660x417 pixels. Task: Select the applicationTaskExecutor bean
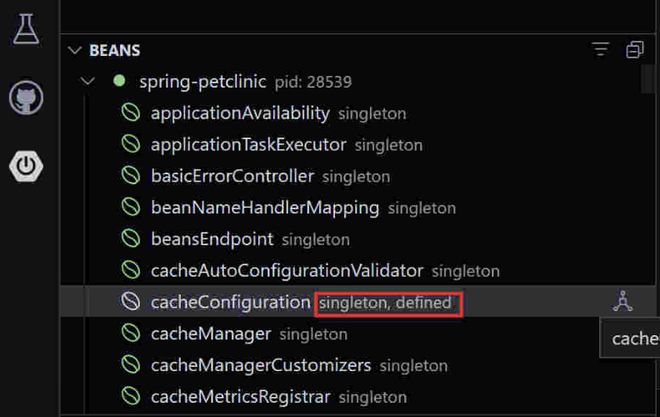pos(248,145)
